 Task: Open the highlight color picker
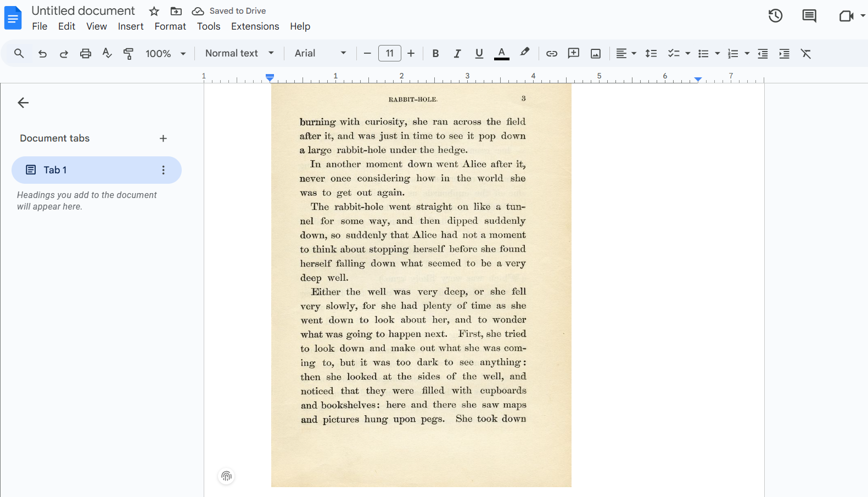(524, 52)
